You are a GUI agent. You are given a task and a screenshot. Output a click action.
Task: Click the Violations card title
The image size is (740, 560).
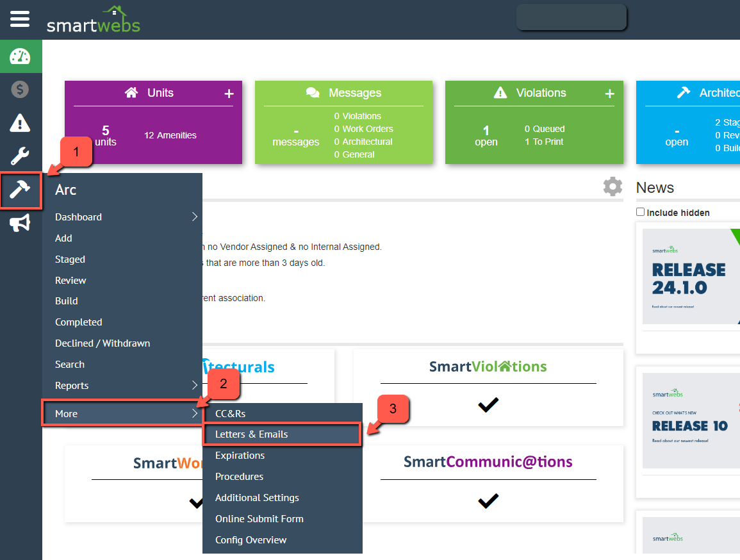coord(541,93)
